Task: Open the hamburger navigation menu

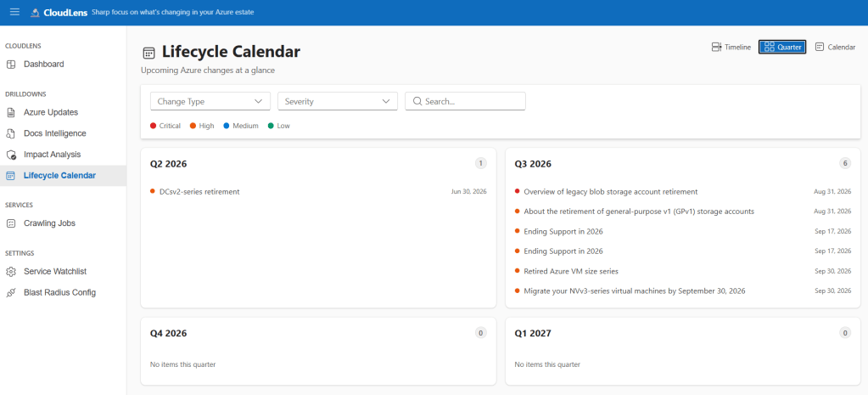Action: [15, 12]
